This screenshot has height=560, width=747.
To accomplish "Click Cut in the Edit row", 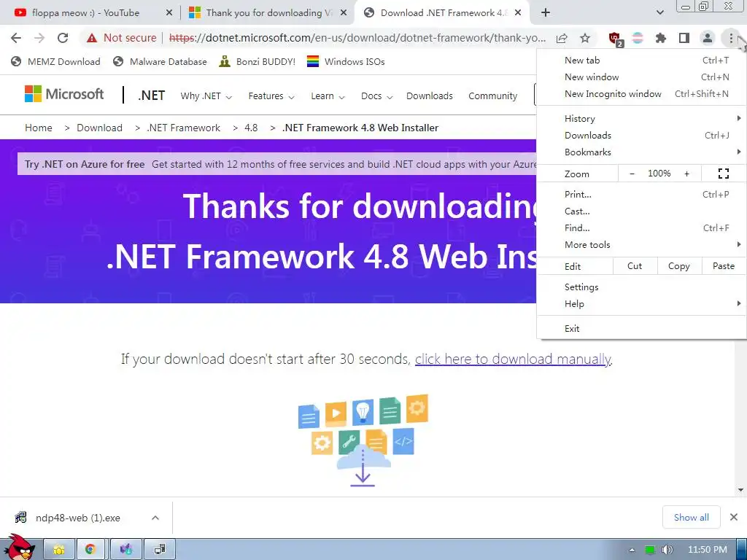I will click(x=635, y=266).
